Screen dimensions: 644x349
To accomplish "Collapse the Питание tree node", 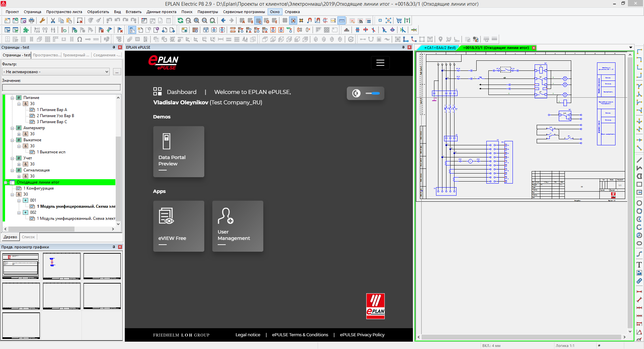I will tap(12, 98).
